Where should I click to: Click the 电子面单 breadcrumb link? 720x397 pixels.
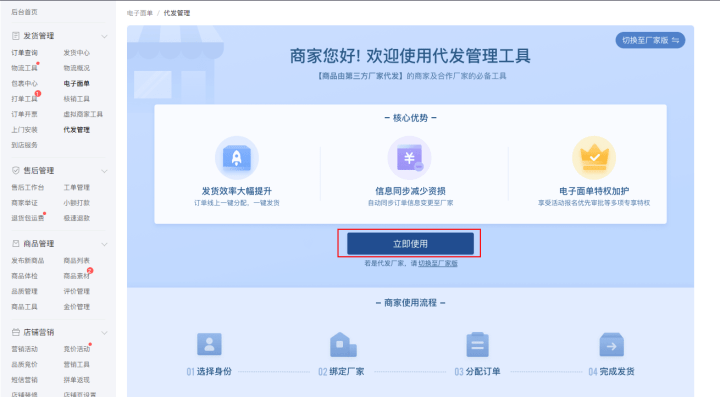point(140,13)
